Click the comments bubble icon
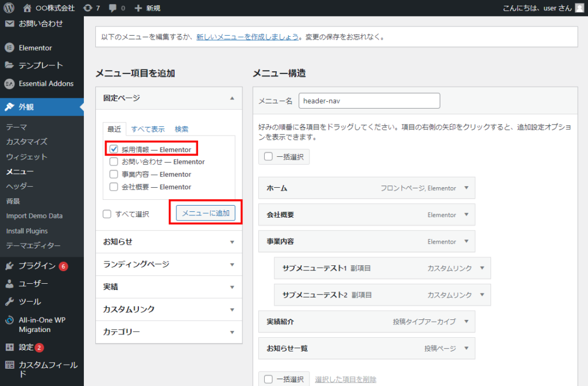This screenshot has height=386, width=588. (112, 8)
